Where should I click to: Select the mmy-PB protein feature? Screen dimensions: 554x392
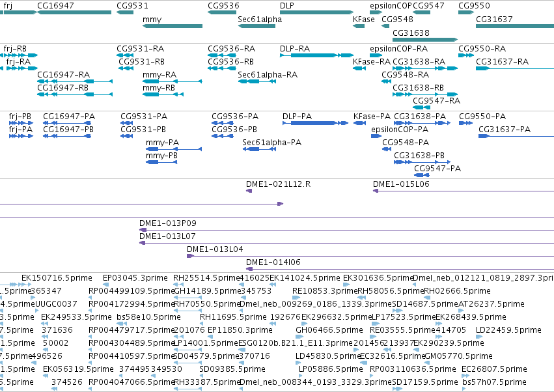point(161,162)
